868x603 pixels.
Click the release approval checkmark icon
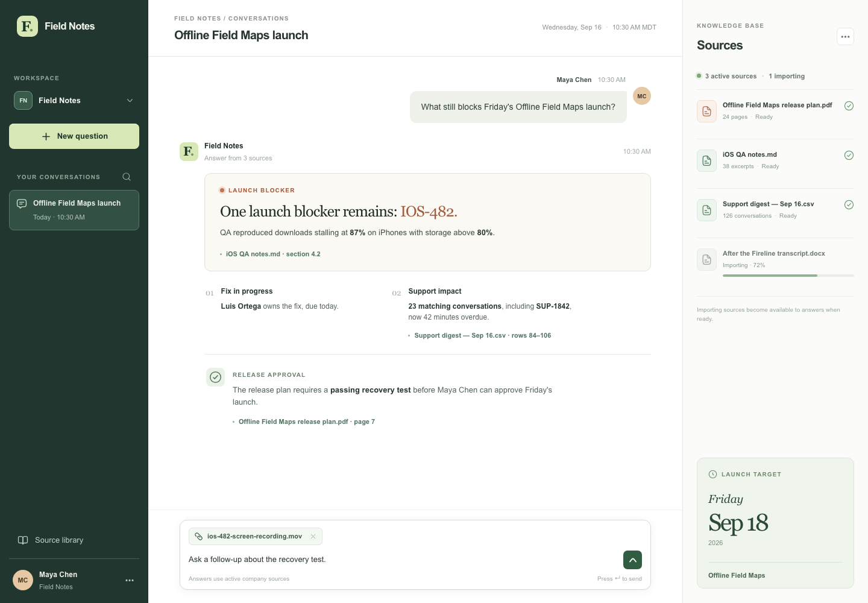coord(215,377)
